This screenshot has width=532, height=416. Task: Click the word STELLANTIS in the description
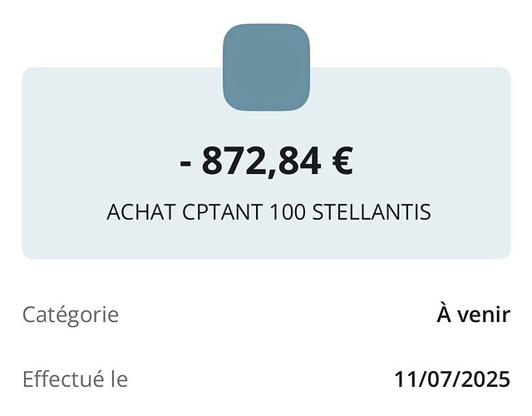372,212
